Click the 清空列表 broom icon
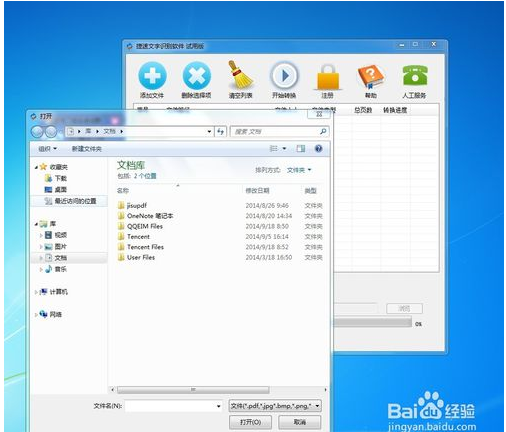The width and height of the screenshot is (506, 432). pyautogui.click(x=240, y=75)
